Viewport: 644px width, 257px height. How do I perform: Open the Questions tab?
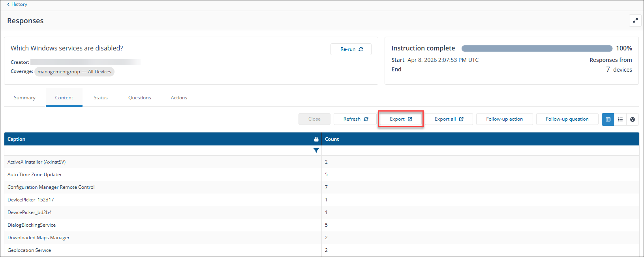[x=139, y=98]
